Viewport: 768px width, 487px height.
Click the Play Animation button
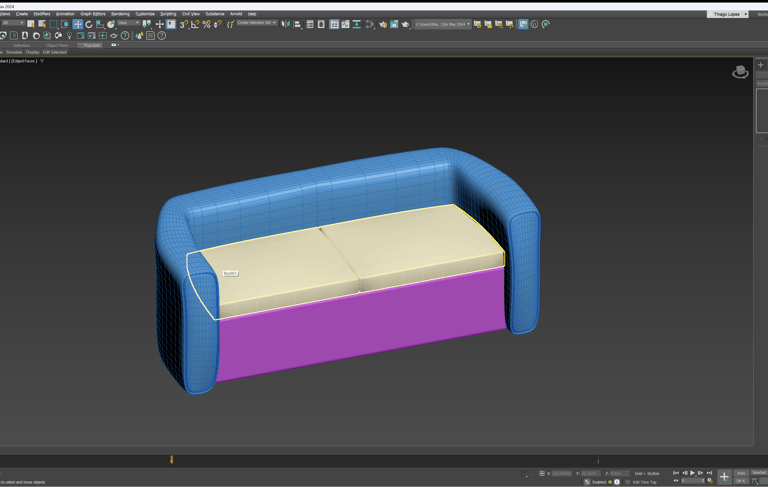(692, 473)
